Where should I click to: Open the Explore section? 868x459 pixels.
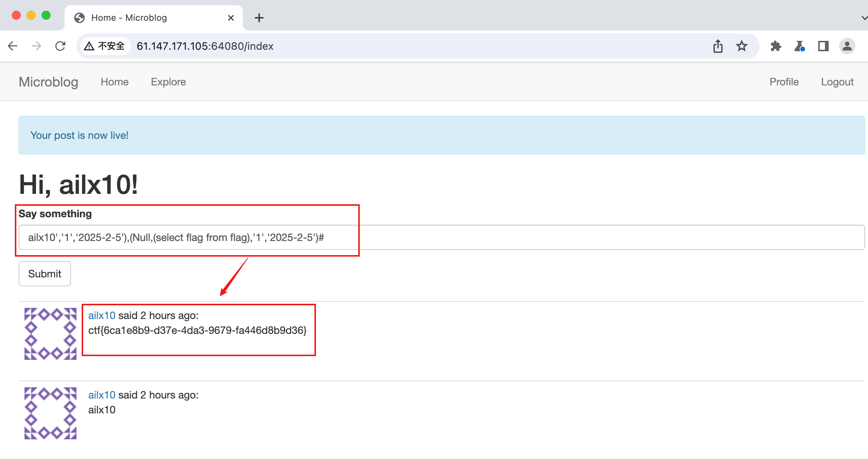[168, 82]
